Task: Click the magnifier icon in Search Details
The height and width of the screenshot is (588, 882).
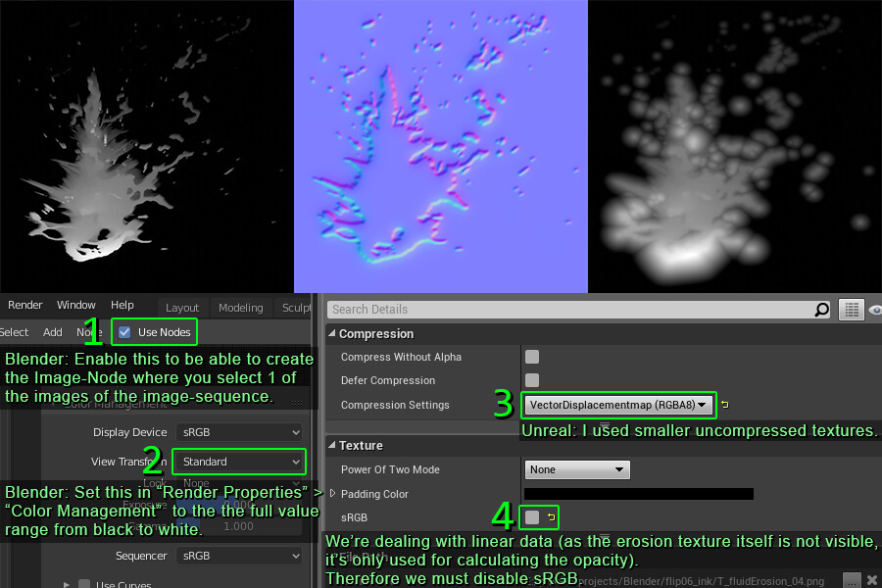Action: click(x=821, y=310)
